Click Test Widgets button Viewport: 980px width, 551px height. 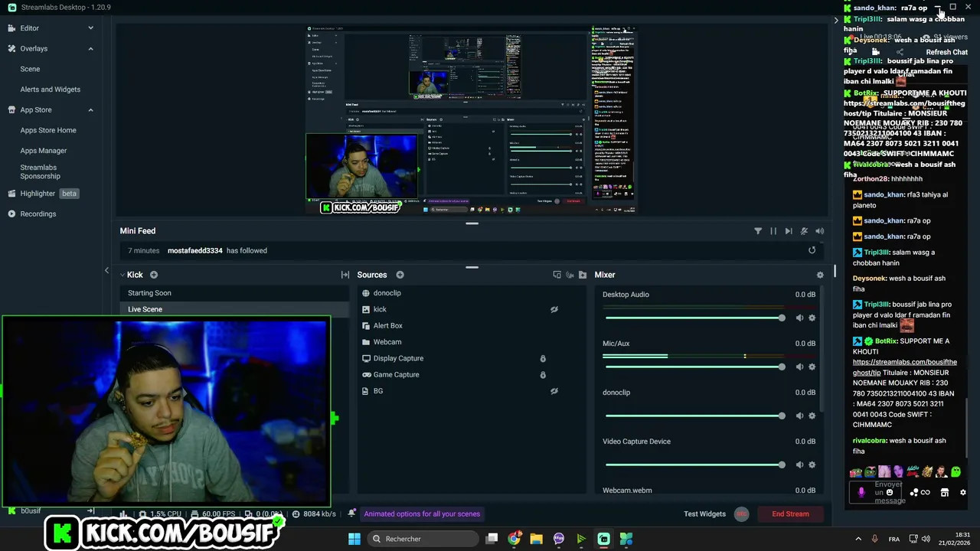click(x=704, y=514)
